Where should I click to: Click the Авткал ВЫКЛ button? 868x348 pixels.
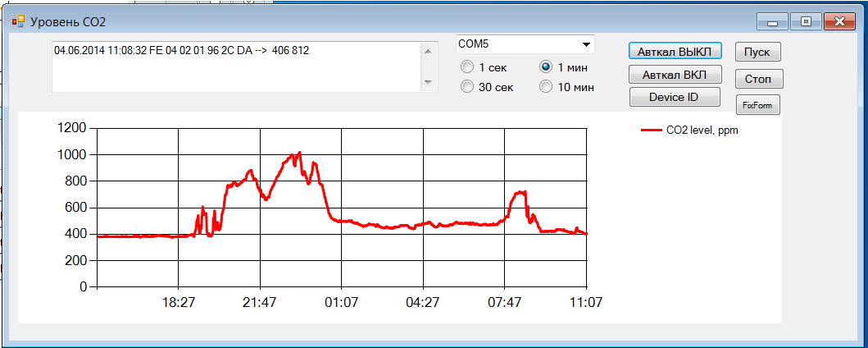click(675, 52)
